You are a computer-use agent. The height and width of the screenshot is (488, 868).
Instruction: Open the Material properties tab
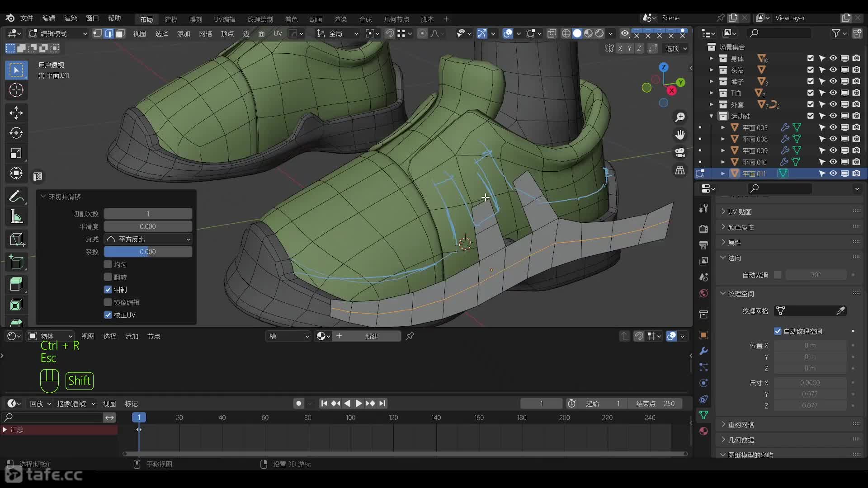point(703,431)
